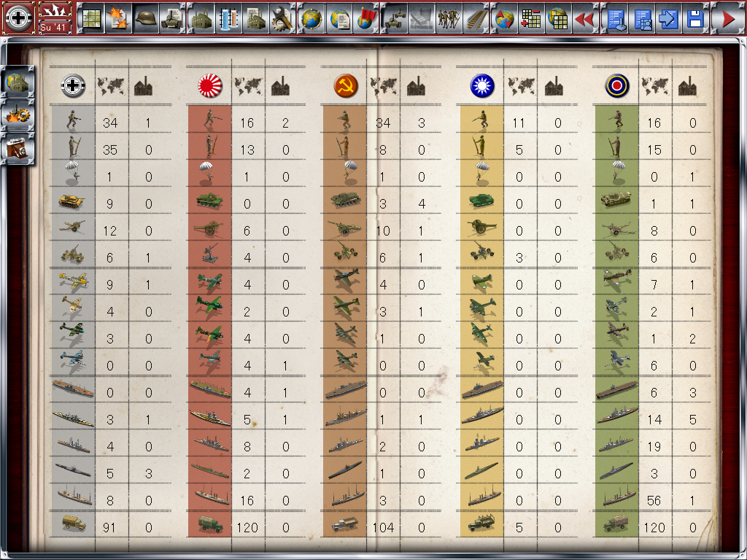Click the Su '41 date button
The height and width of the screenshot is (560, 747).
point(55,18)
